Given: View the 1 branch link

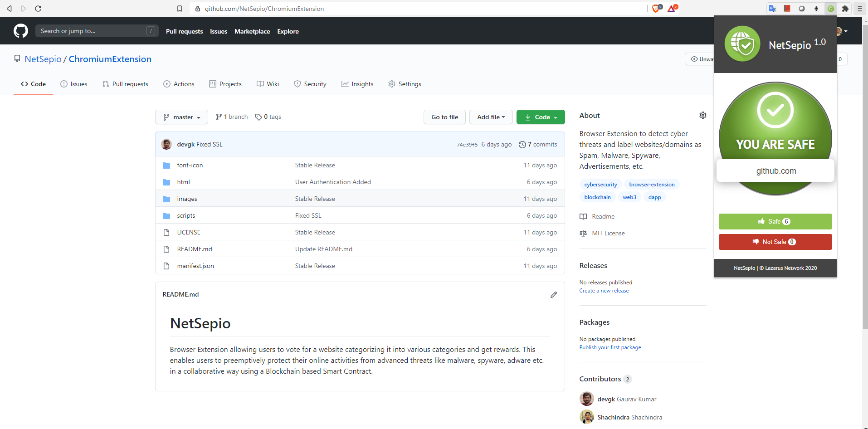Looking at the screenshot, I should (232, 117).
